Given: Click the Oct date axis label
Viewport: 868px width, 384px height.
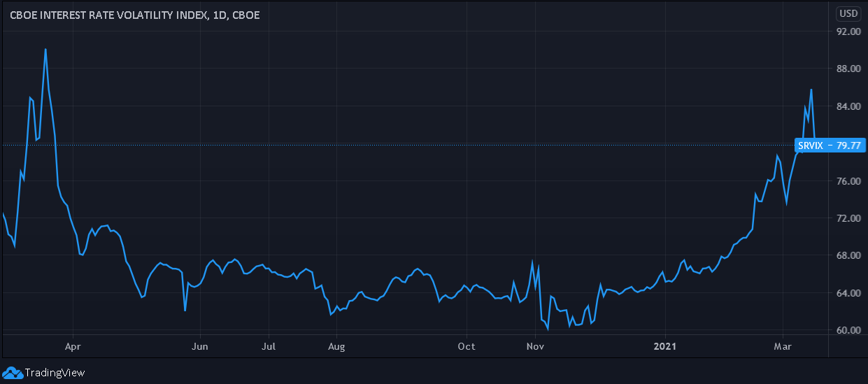Looking at the screenshot, I should pyautogui.click(x=467, y=346).
